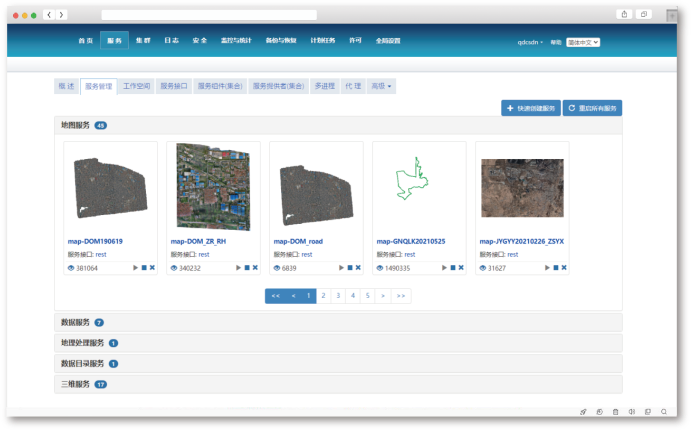Screen dimensions: 691x430
Task: Open the map-DOM_ZR_RH aerial thumbnail
Action: pos(213,186)
